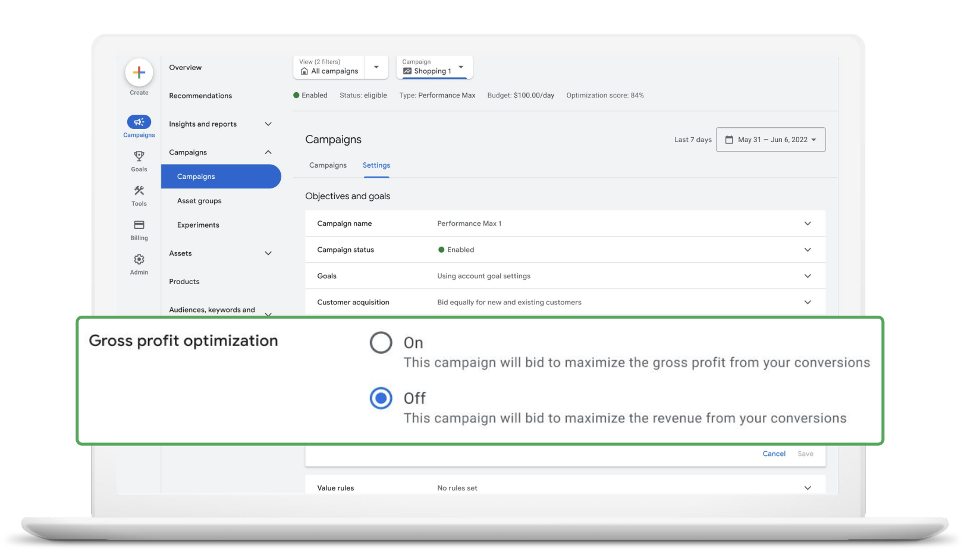Collapse the Campaigns nav section
Screen dimensions: 961x560
tap(268, 152)
